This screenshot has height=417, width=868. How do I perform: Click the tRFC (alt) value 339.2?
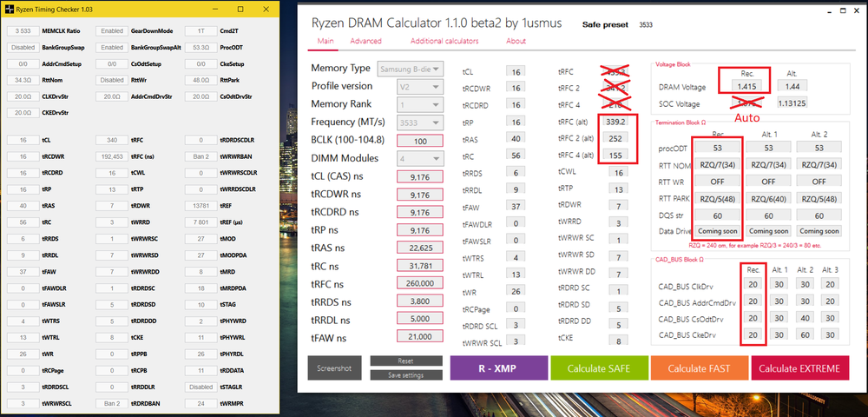[x=615, y=122]
